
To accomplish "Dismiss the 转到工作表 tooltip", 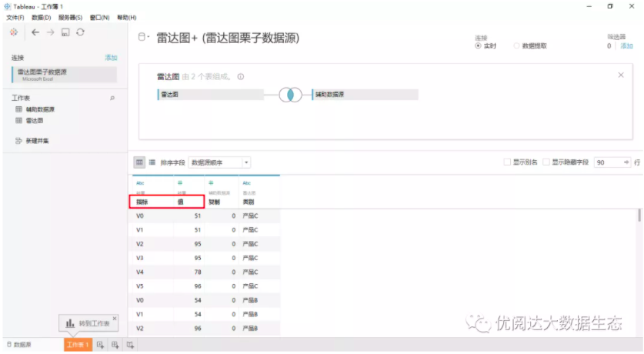I will click(x=115, y=319).
